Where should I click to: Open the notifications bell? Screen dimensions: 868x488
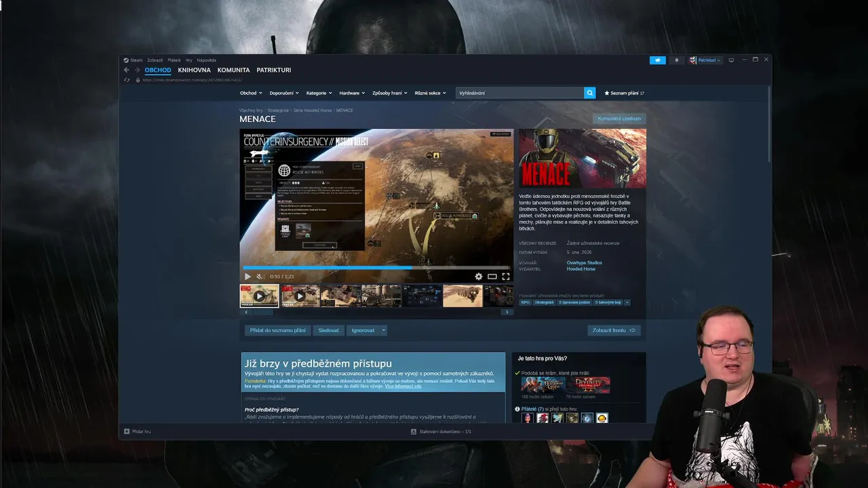pos(676,60)
